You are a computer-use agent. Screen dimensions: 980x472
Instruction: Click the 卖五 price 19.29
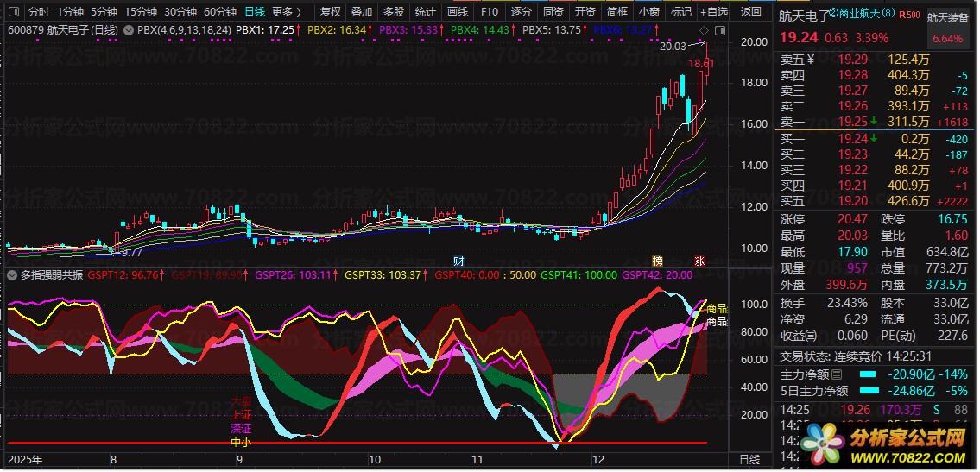853,60
